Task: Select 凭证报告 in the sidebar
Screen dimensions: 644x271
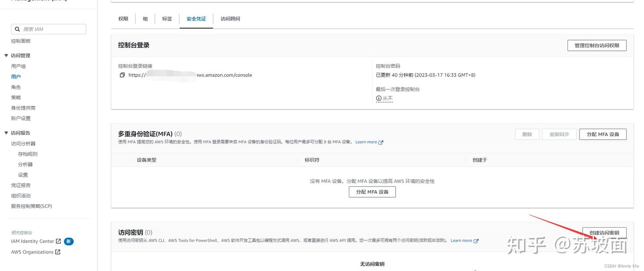Action: click(21, 185)
